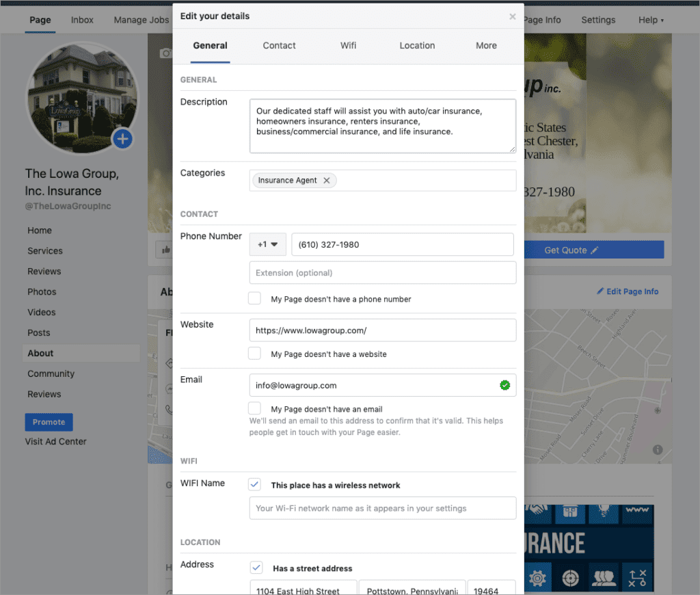Click the Pottstown, Pennsylvania city field

click(x=412, y=588)
